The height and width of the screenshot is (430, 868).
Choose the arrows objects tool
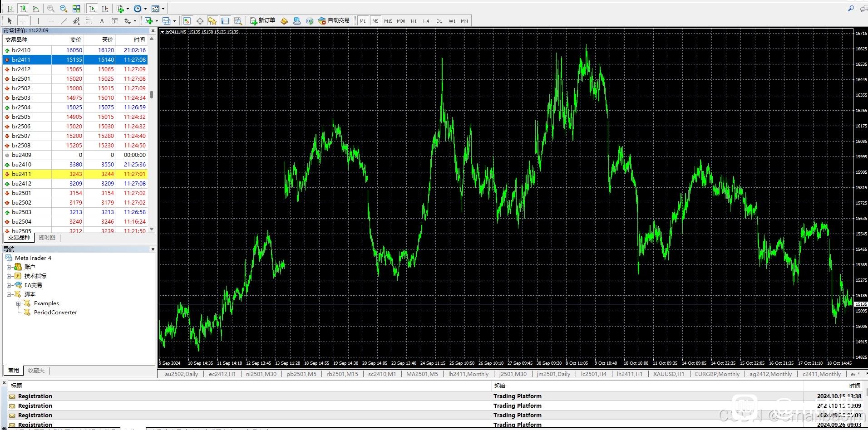128,21
